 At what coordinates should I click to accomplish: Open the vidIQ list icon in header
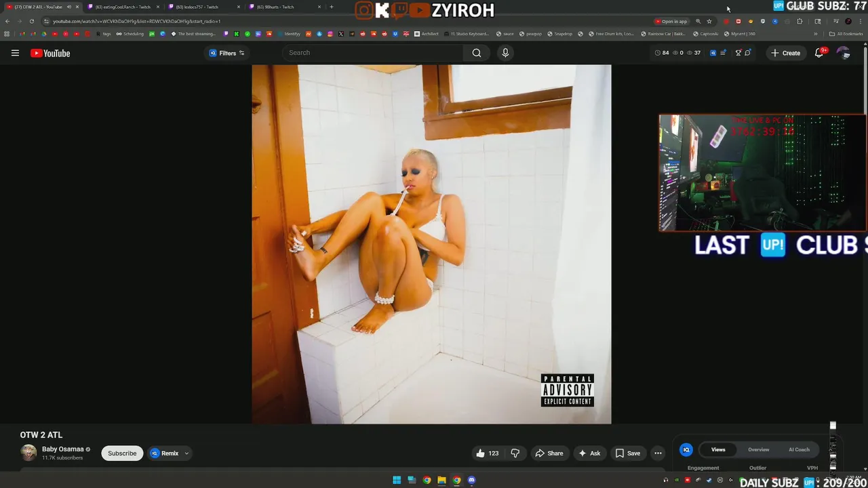tap(723, 53)
